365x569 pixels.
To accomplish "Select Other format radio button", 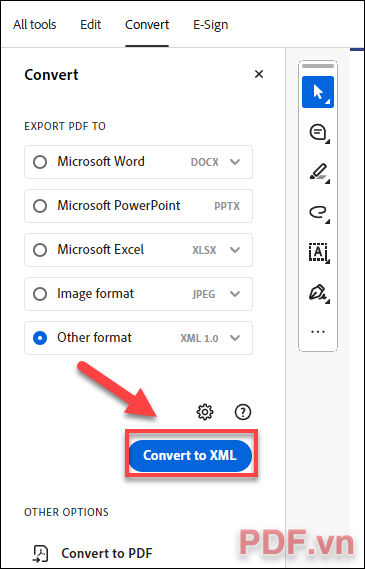I will (40, 338).
